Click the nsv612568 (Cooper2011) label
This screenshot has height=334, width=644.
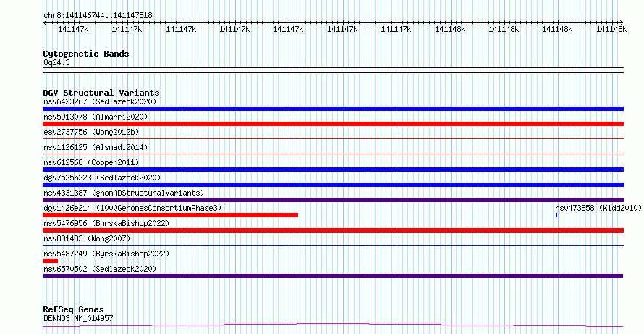(x=91, y=162)
